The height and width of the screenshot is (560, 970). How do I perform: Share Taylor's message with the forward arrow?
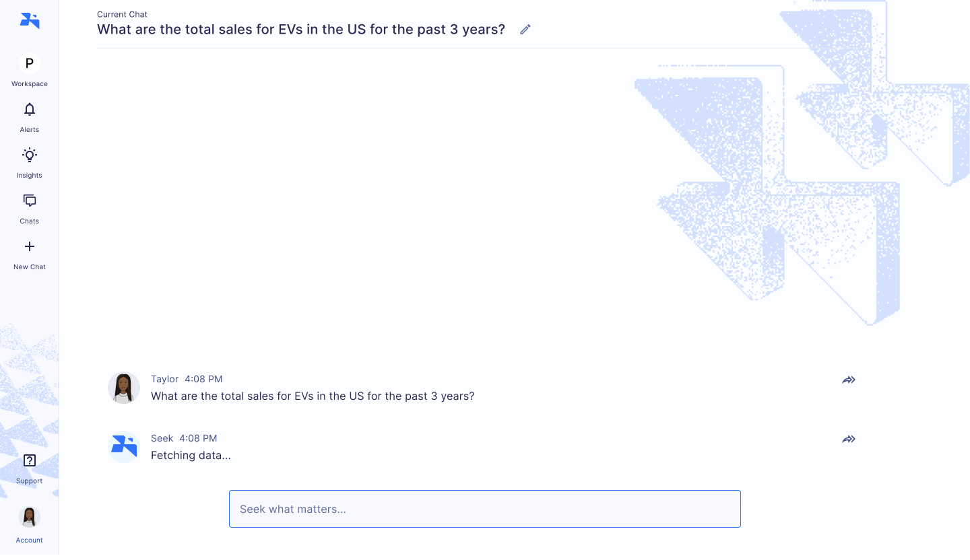point(849,380)
